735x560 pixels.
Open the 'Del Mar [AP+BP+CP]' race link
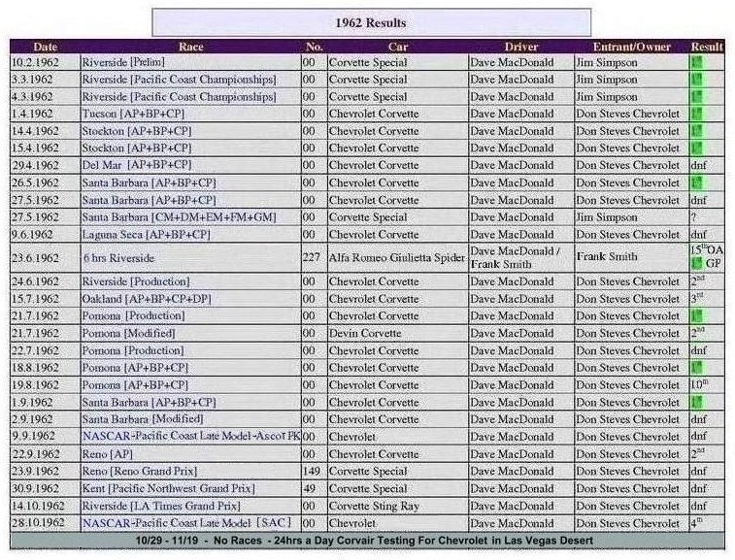[136, 165]
